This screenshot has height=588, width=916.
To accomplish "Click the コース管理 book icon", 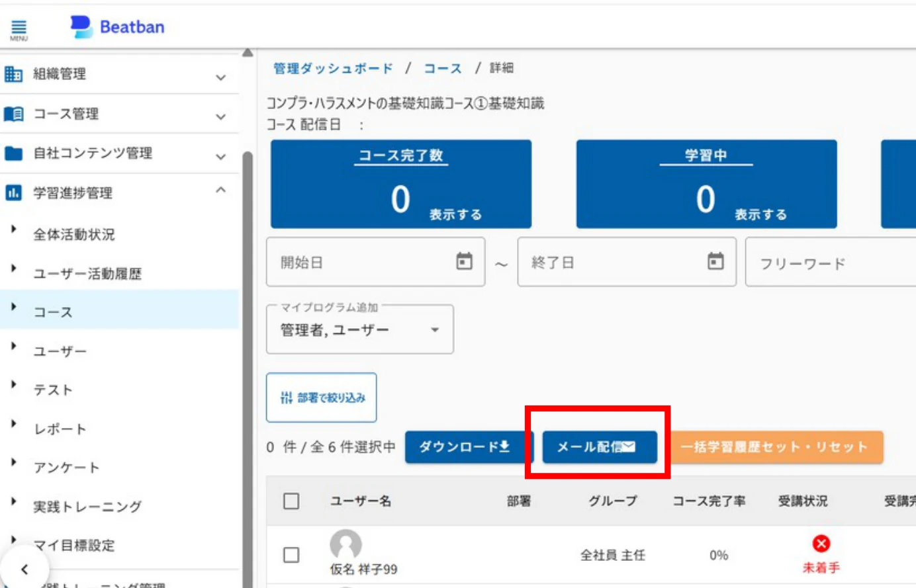I will click(13, 114).
